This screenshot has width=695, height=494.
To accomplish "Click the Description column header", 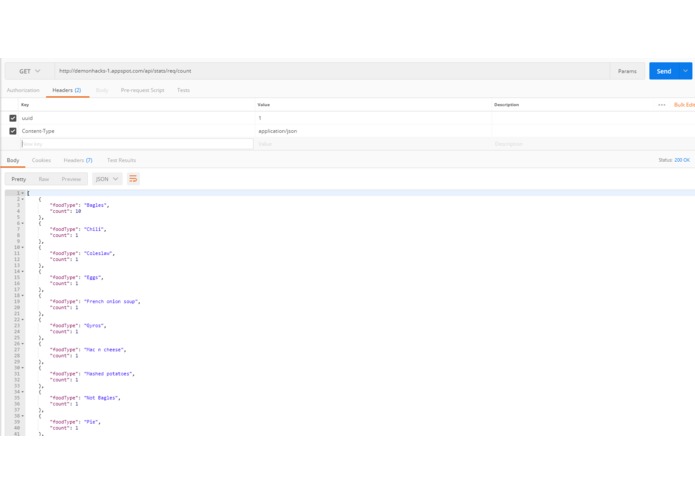I will click(x=507, y=105).
